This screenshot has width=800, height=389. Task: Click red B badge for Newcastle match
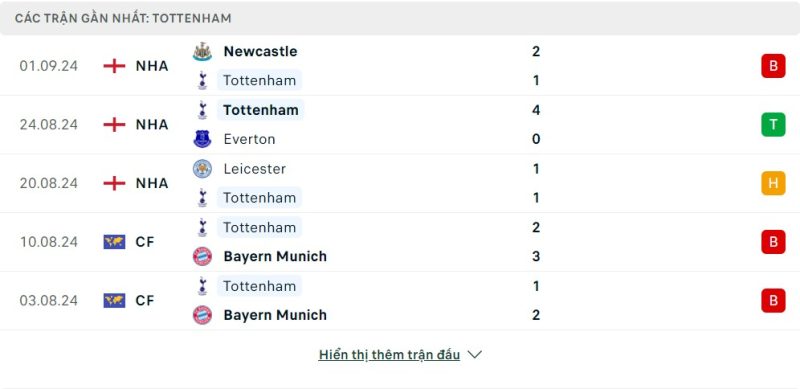[x=773, y=66]
